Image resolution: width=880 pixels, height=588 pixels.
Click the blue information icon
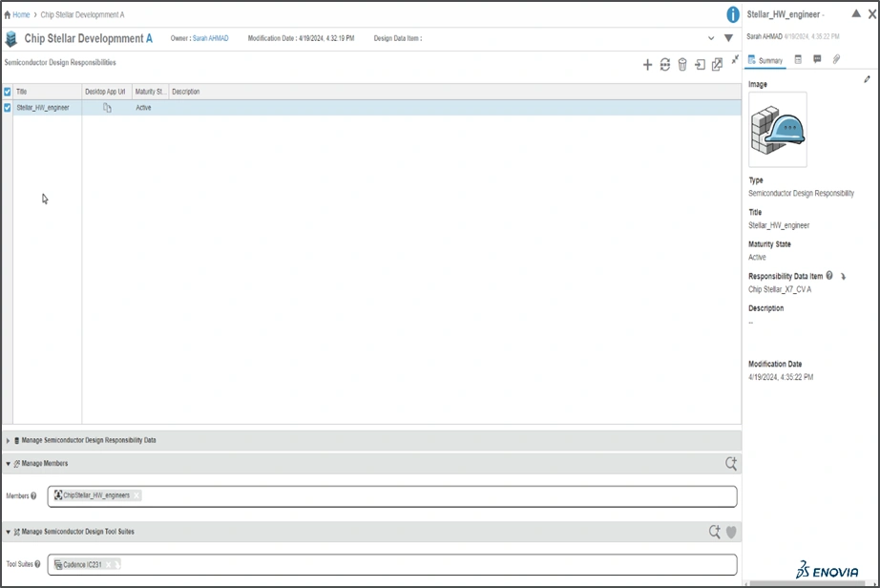click(732, 14)
